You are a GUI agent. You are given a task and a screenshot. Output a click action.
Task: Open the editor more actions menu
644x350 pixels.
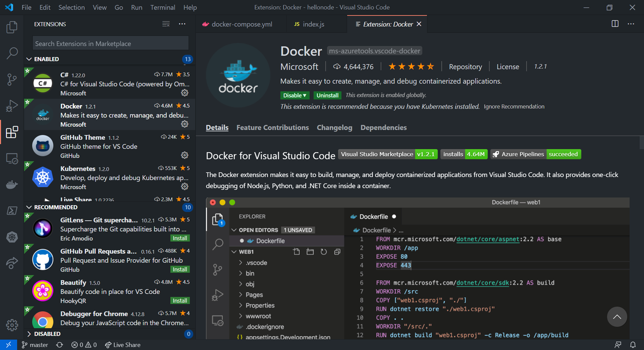click(x=631, y=24)
